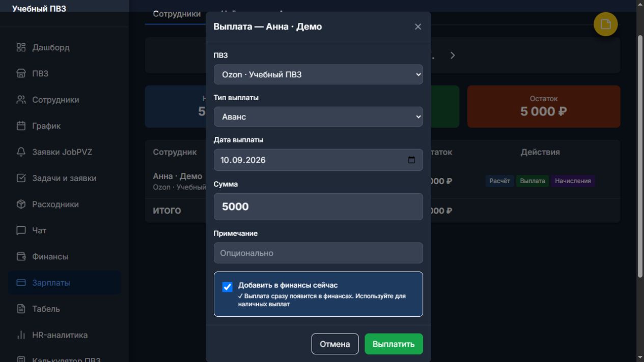Expand the Тип выплаты dropdown
This screenshot has height=362, width=644.
point(318,116)
